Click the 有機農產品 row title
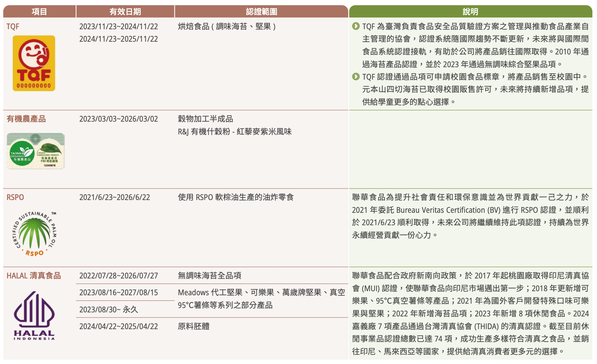Image resolution: width=597 pixels, height=364 pixels. (x=26, y=119)
